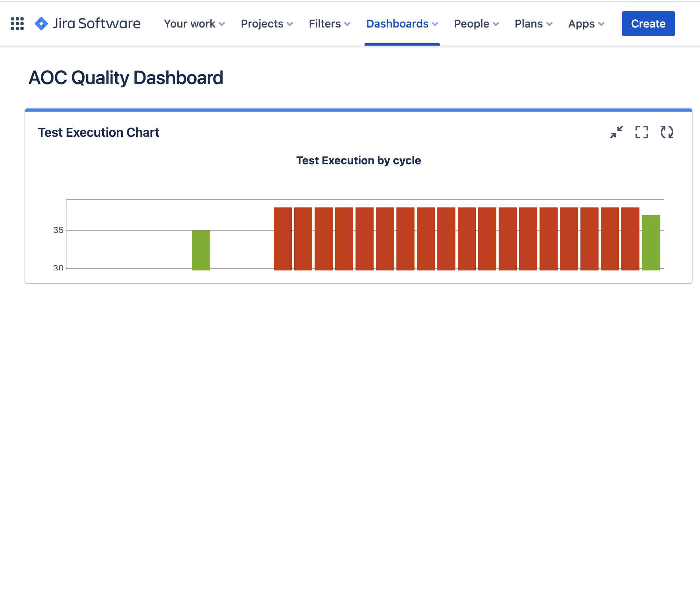Open the Apps menu
The height and width of the screenshot is (603, 700).
[586, 24]
